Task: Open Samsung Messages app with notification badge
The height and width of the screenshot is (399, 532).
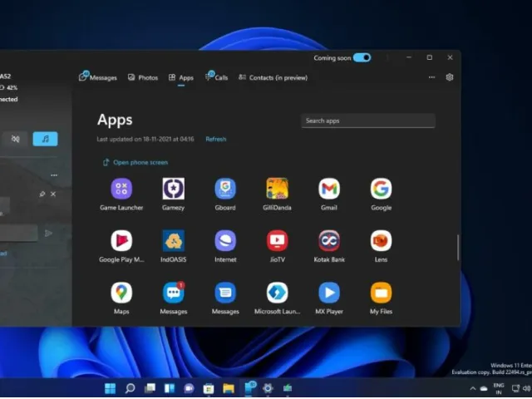Action: click(x=174, y=293)
